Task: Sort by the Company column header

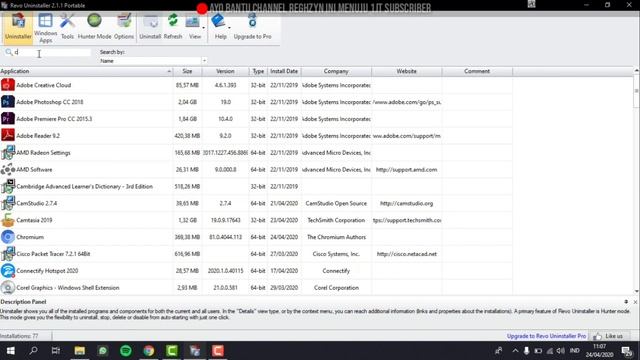Action: pos(336,71)
